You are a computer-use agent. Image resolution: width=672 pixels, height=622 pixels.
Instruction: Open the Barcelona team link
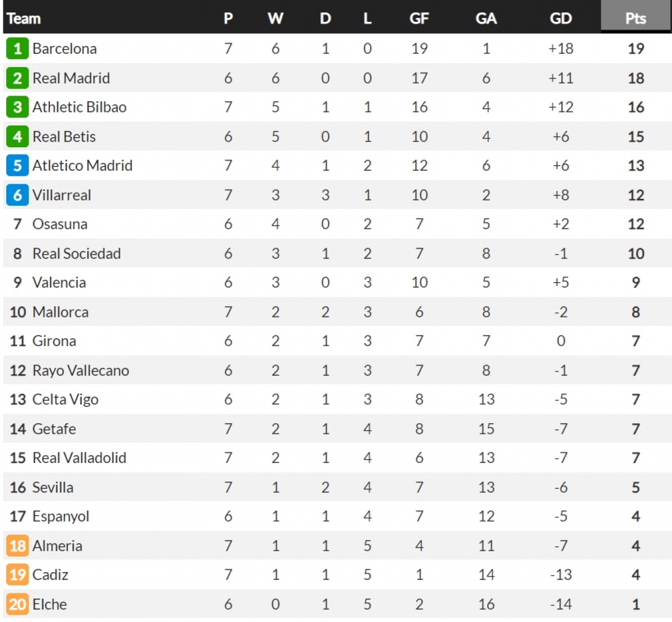(64, 49)
